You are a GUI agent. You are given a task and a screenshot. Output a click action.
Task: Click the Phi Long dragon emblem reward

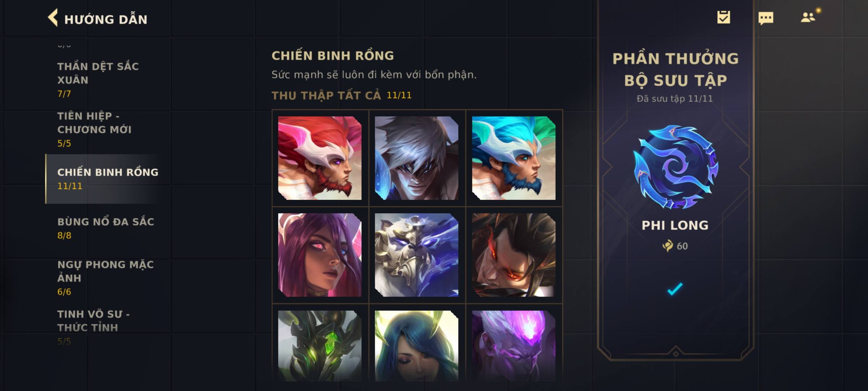point(675,167)
